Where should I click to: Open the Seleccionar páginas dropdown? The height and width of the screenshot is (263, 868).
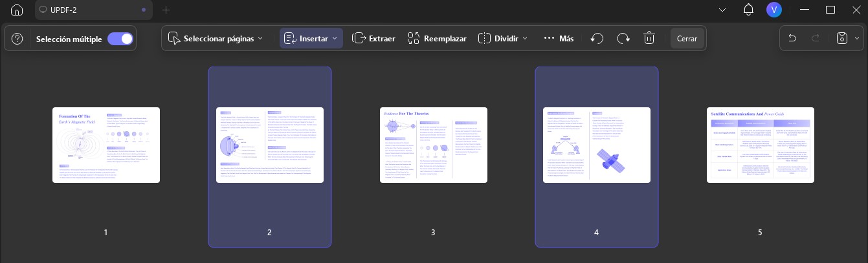coord(216,38)
